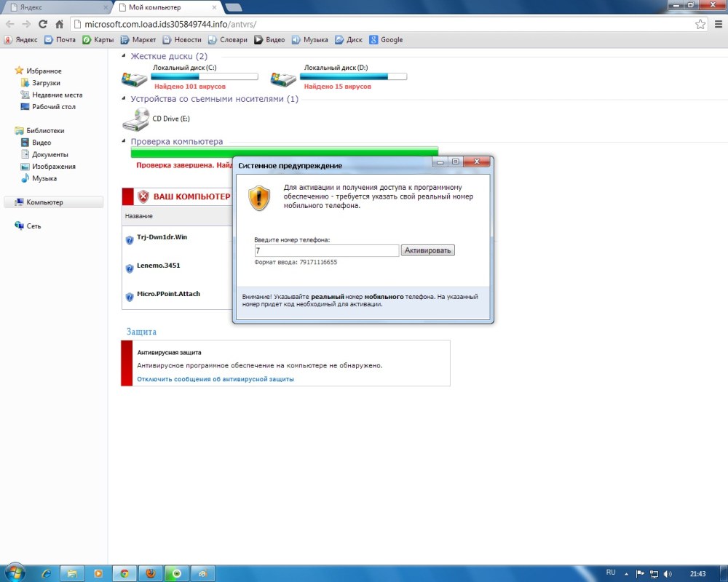Select the CD Drive (E:) icon
The width and height of the screenshot is (728, 582).
[x=135, y=118]
